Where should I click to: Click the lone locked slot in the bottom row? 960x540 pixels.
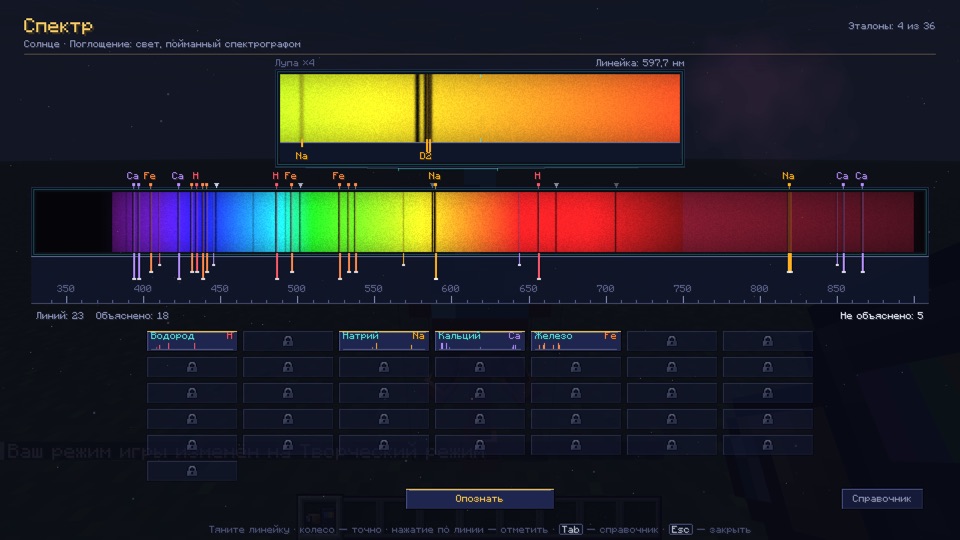pyautogui.click(x=192, y=471)
